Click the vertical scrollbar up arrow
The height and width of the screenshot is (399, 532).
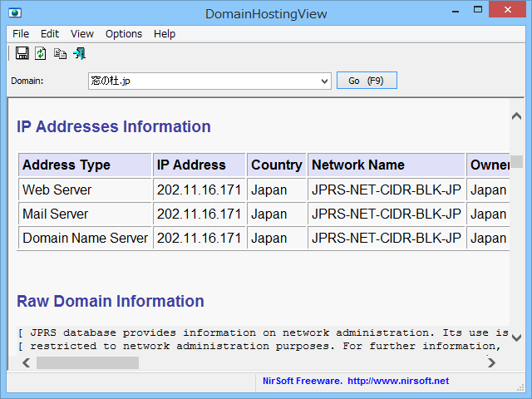pyautogui.click(x=517, y=116)
